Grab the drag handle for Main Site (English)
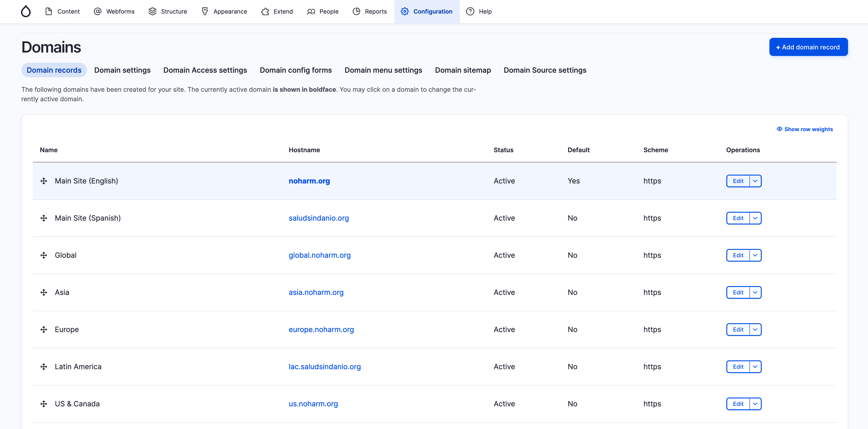 click(44, 181)
